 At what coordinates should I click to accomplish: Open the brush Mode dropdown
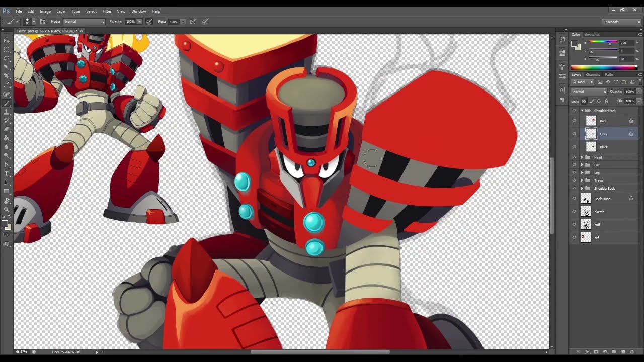(85, 22)
